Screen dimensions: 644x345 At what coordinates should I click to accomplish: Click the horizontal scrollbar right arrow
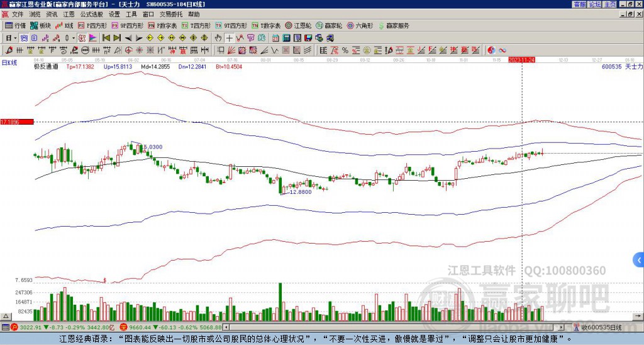coord(562,327)
